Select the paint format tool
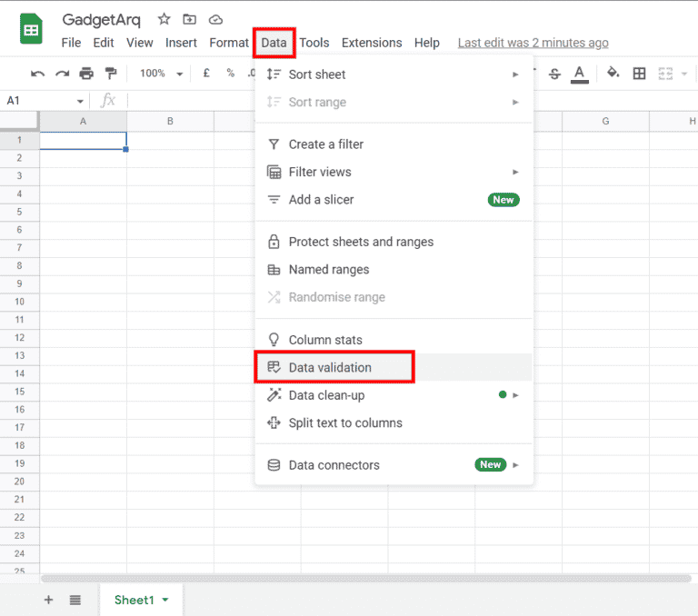The height and width of the screenshot is (616, 698). (x=110, y=74)
